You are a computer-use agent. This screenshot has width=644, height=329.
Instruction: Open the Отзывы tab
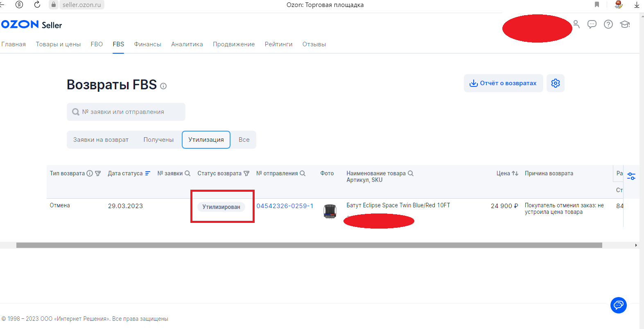click(314, 44)
